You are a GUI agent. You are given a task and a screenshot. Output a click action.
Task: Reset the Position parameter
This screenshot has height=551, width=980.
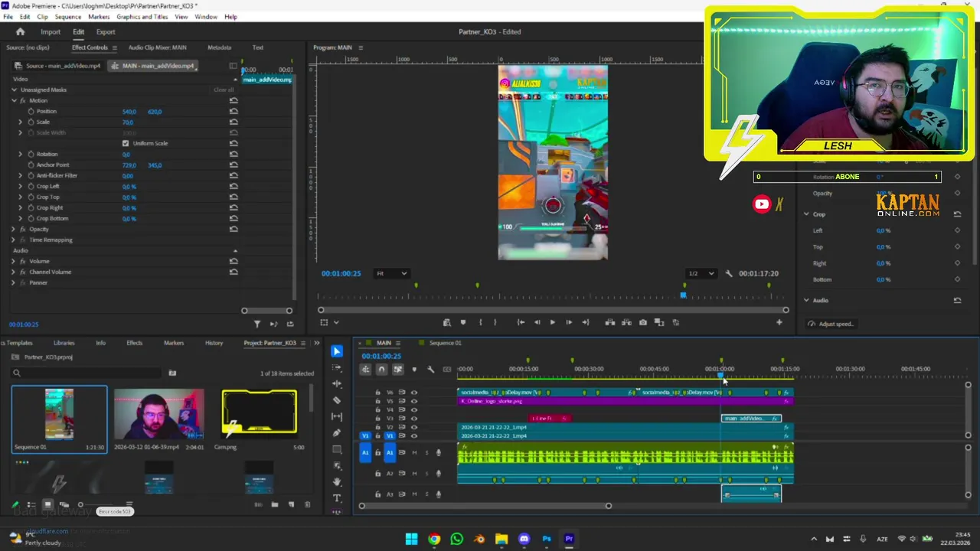234,111
